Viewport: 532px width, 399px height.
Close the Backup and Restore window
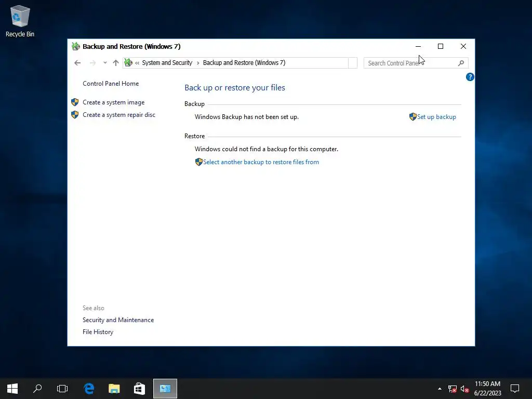(463, 46)
